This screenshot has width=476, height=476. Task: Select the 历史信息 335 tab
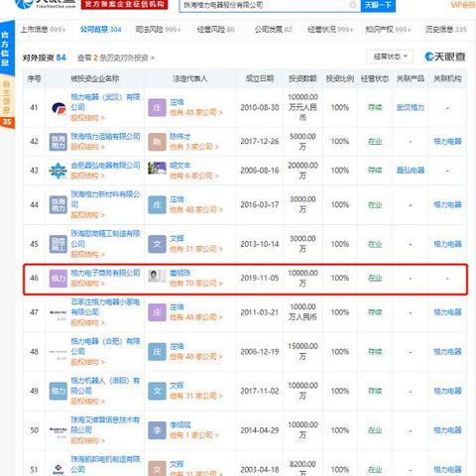446,30
